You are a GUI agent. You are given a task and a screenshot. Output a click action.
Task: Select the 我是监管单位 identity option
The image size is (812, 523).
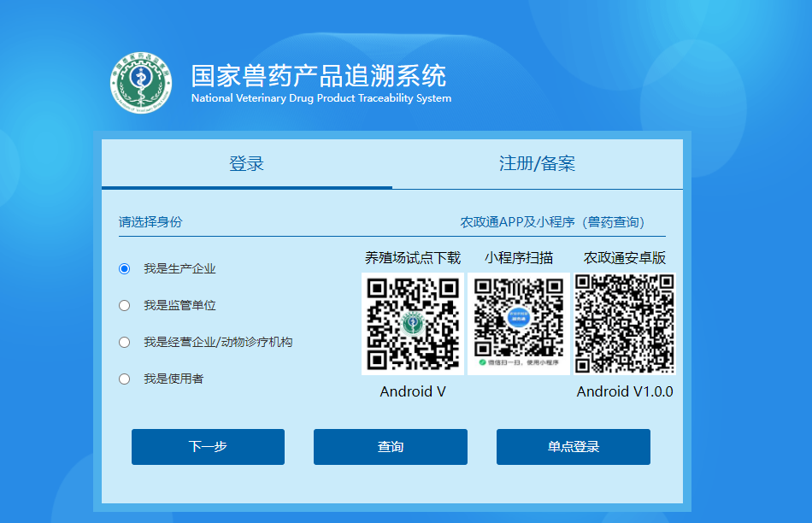[124, 307]
